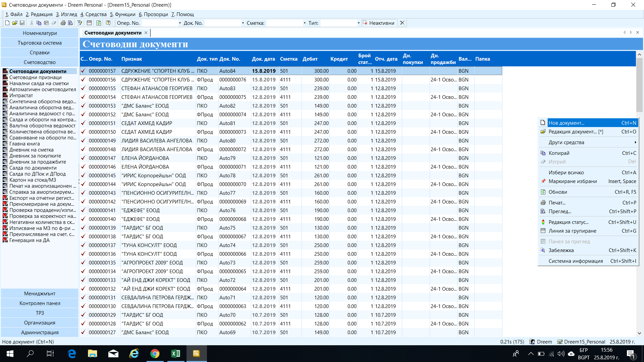Viewport: 644px width, 362px height.
Task: Open the Mail app from the taskbar
Action: [113, 354]
